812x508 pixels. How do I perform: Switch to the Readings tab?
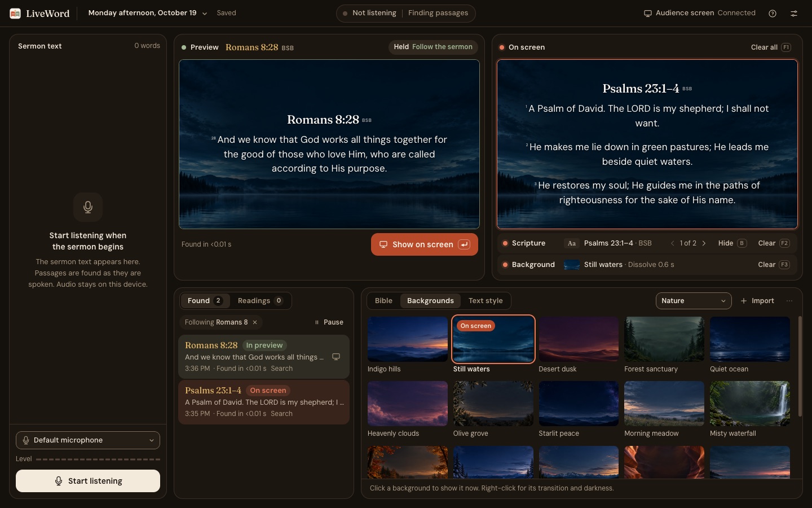tap(260, 301)
